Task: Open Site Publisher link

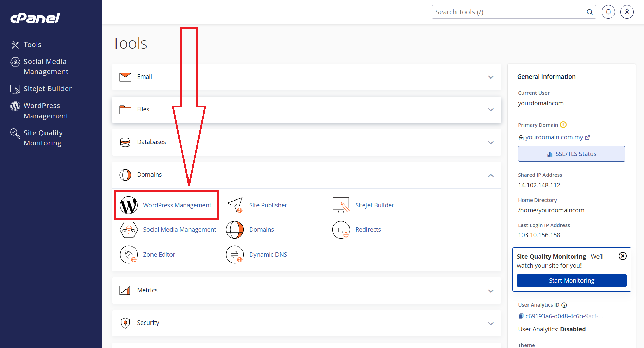Action: click(x=268, y=205)
